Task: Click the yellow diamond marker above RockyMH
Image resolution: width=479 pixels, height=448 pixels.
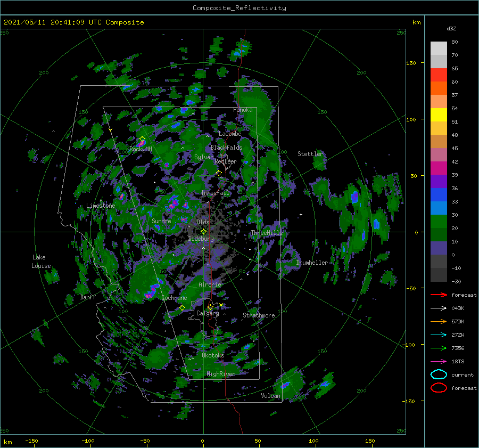Action: (142, 139)
